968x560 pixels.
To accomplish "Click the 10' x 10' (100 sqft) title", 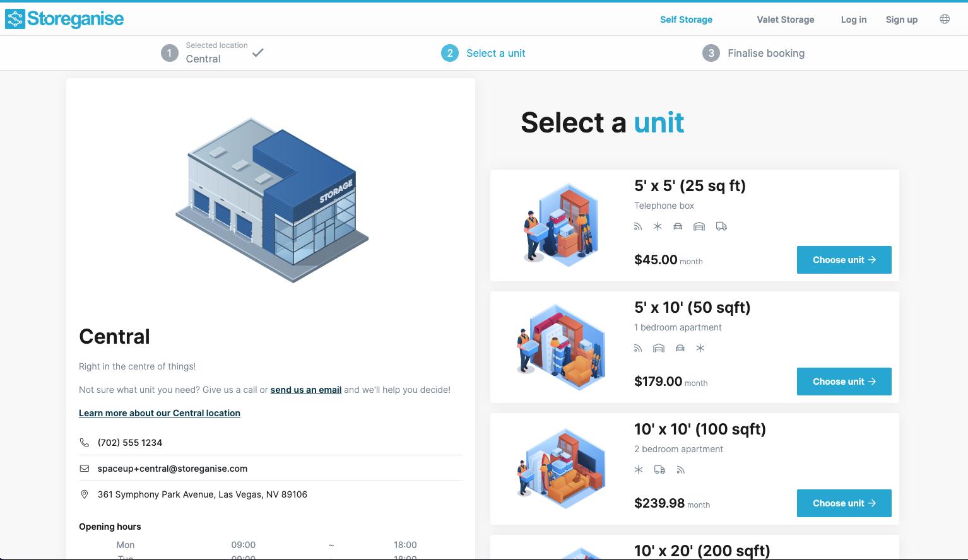I will click(x=700, y=429).
